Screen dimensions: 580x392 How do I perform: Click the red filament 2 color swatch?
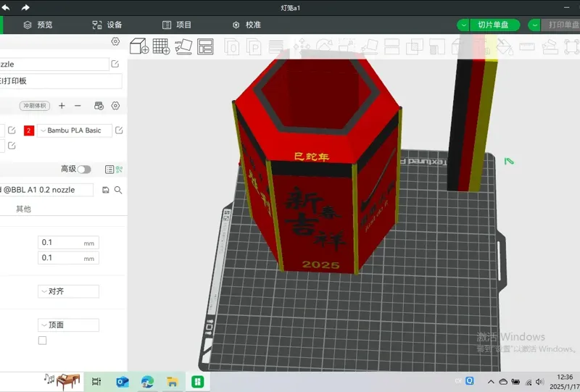point(29,130)
